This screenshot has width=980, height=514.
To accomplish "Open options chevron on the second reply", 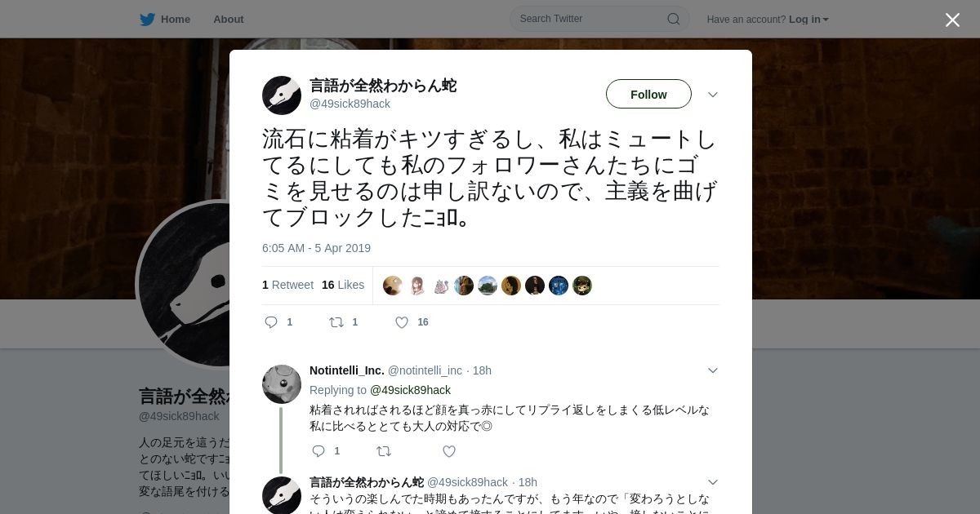I will click(x=712, y=482).
